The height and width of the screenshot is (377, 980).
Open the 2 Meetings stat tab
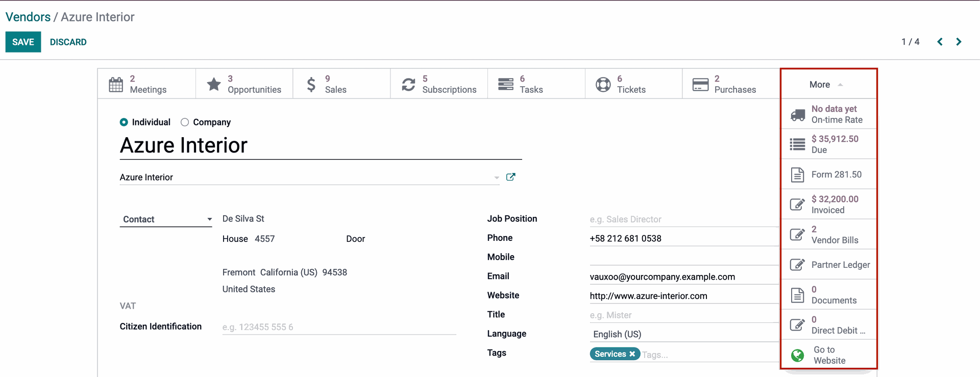[x=146, y=84]
